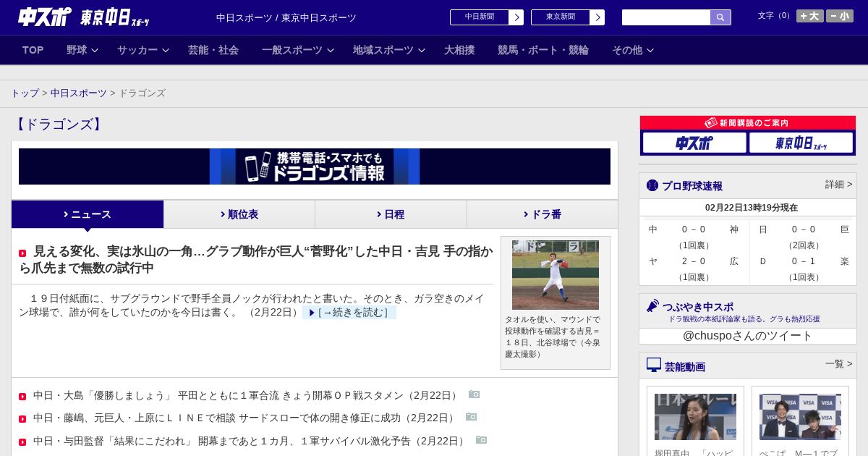The height and width of the screenshot is (456, 868).
Task: Click the つぶやき中スポ heading link
Action: 698,306
